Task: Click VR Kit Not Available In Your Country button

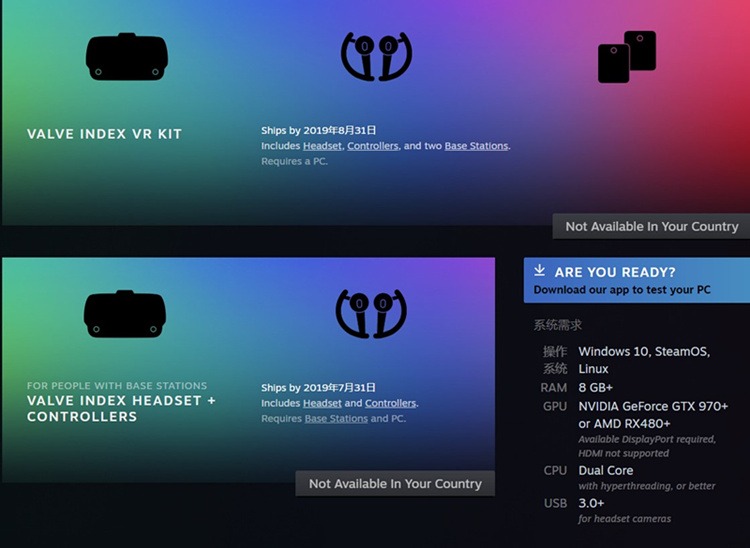Action: 651,226
